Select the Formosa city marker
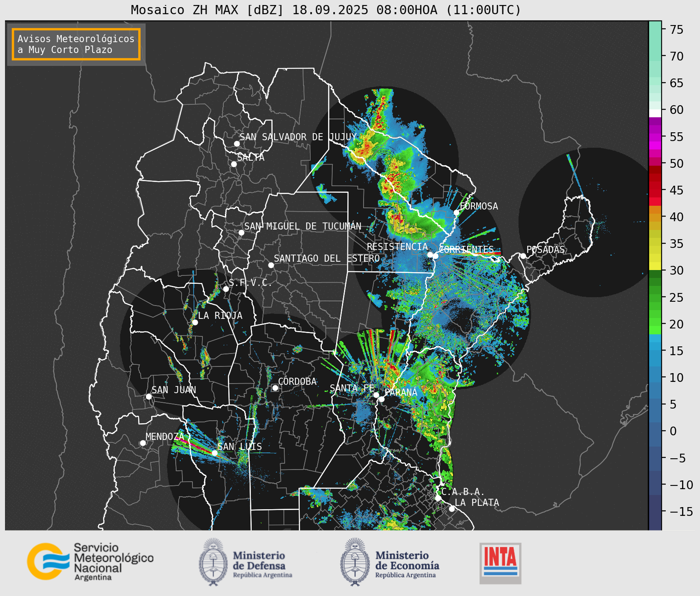Image resolution: width=700 pixels, height=596 pixels. [x=456, y=212]
